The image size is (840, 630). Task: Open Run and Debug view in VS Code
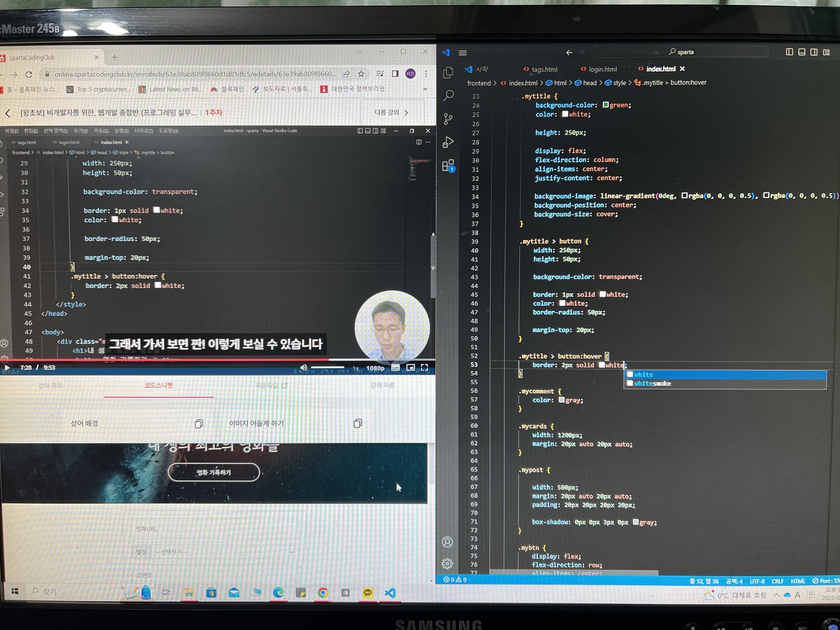click(448, 142)
